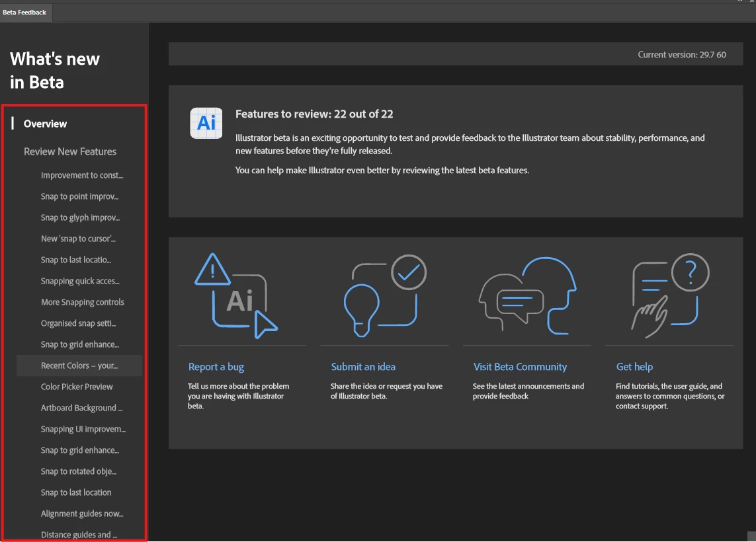Viewport: 756px width, 542px height.
Task: Click the Report a bug warning illustration
Action: pyautogui.click(x=236, y=296)
